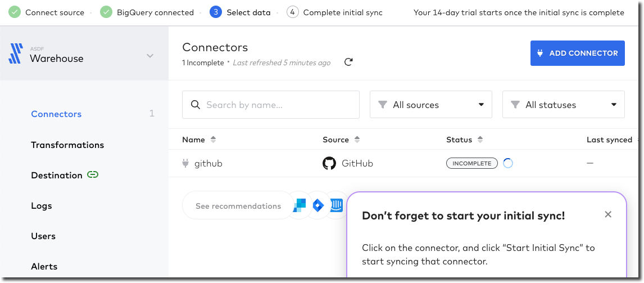Click the plug icon beside the github connector
The image size is (644, 283).
coord(185,163)
